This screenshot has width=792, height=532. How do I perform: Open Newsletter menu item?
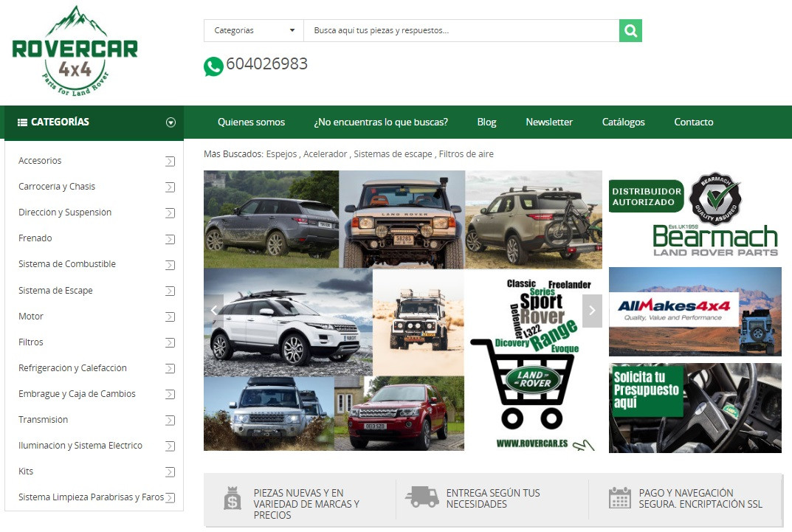pos(549,122)
